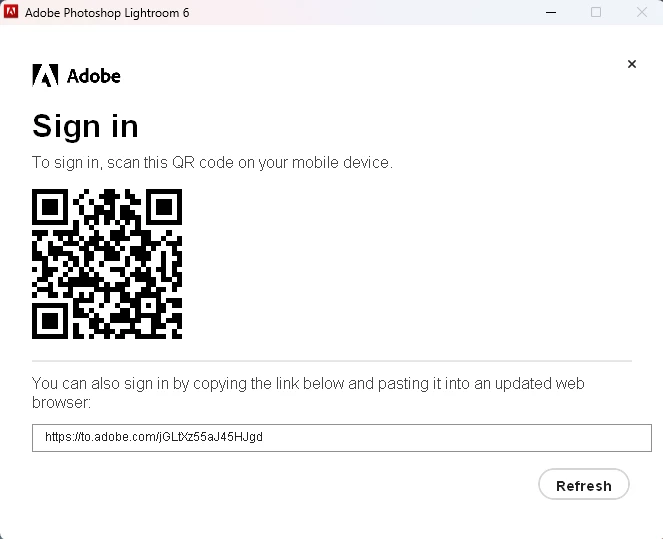Minimize the Lightroom window
This screenshot has width=663, height=539.
pyautogui.click(x=551, y=12)
